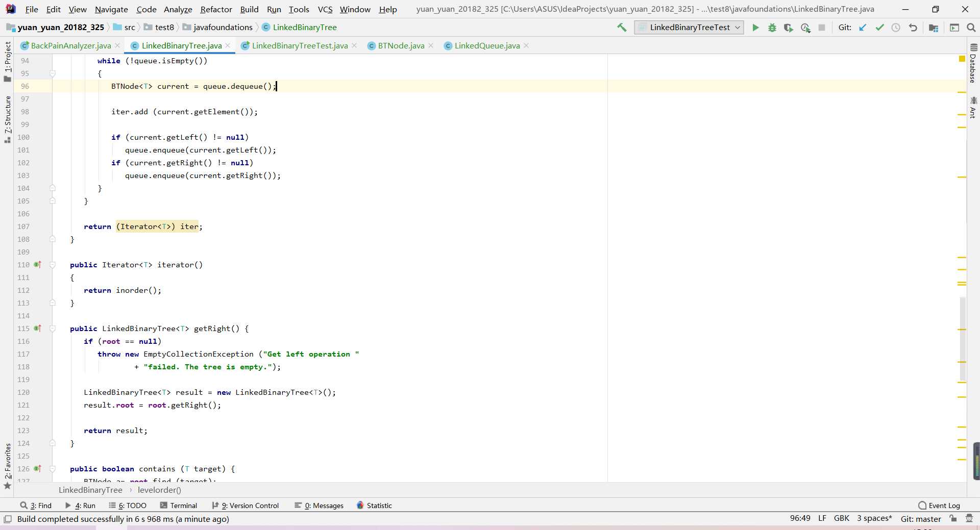The width and height of the screenshot is (980, 530).
Task: Click the 3 spaces* indent setting
Action: 874,518
